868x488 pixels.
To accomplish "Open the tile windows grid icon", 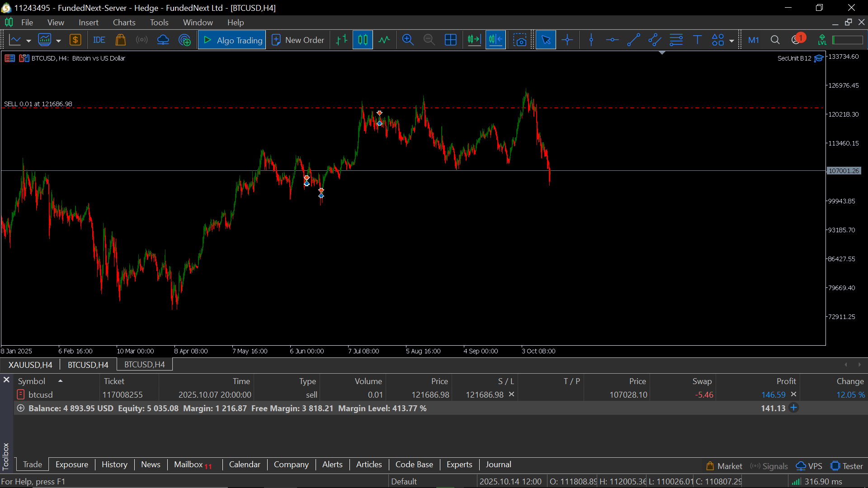I will click(x=451, y=40).
